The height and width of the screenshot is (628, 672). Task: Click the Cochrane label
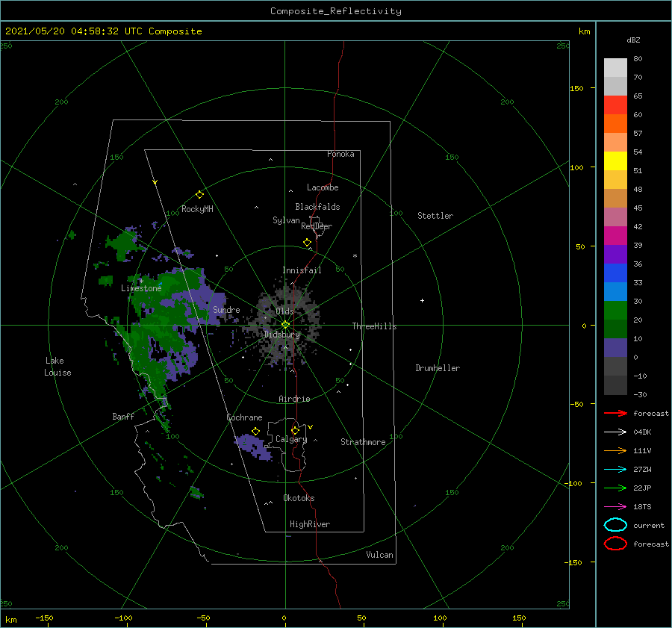coord(244,417)
